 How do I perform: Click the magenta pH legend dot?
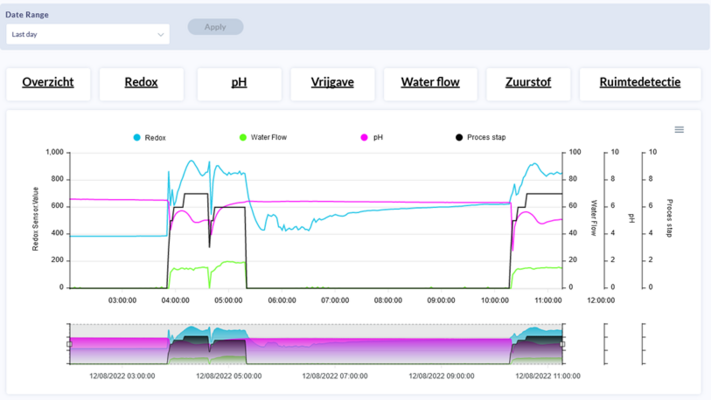point(364,137)
